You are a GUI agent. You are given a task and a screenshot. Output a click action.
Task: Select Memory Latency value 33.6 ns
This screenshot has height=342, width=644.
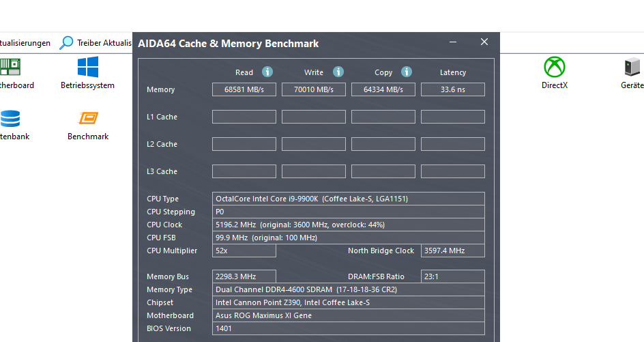(453, 89)
